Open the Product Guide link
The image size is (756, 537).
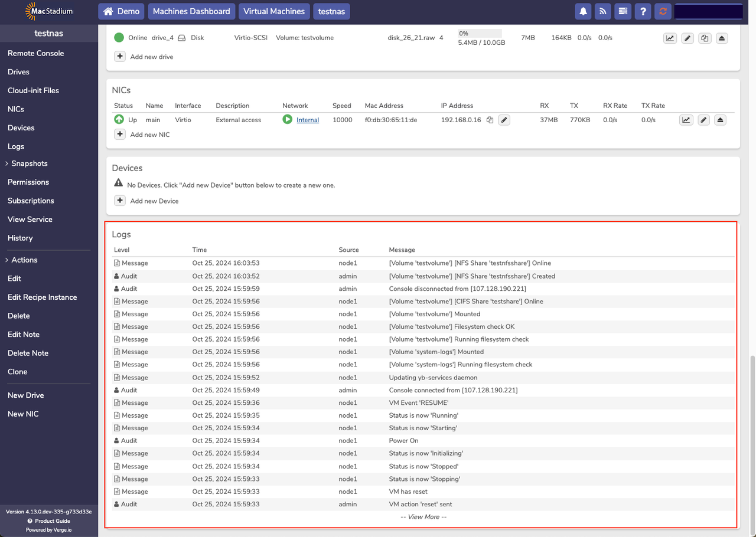tap(53, 521)
